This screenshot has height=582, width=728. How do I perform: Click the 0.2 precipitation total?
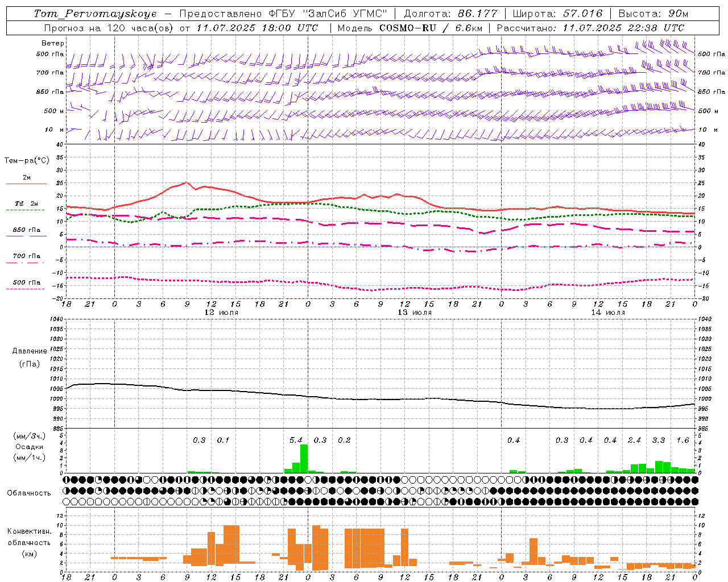tap(344, 440)
